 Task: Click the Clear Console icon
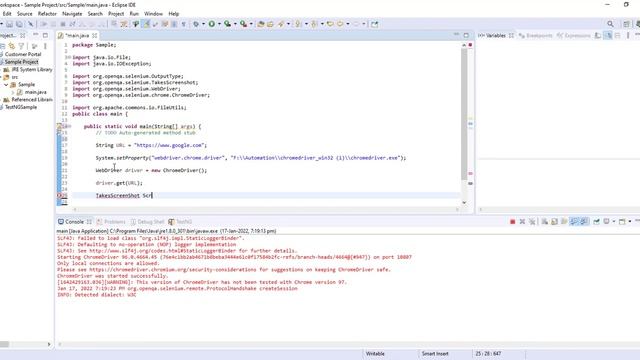544,222
